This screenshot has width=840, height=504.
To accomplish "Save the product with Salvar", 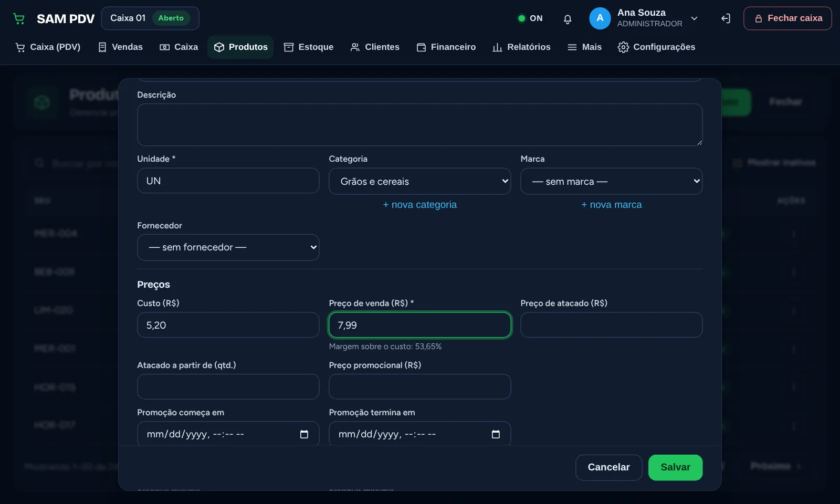I will [x=675, y=467].
